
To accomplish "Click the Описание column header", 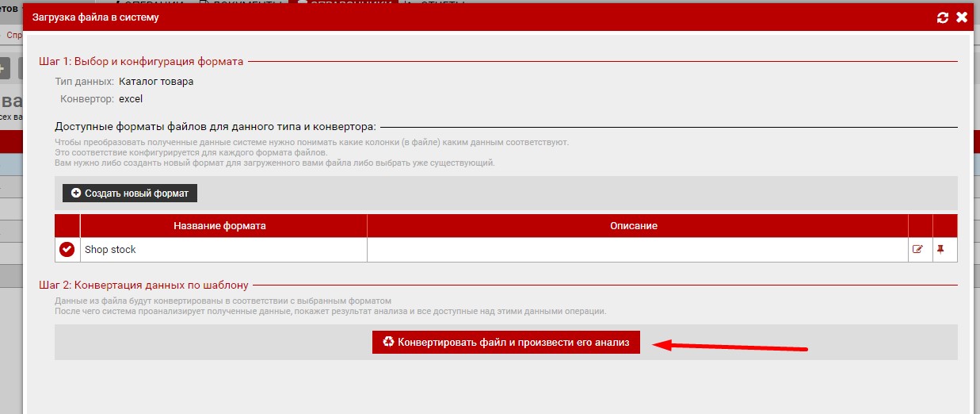I will click(x=633, y=226).
